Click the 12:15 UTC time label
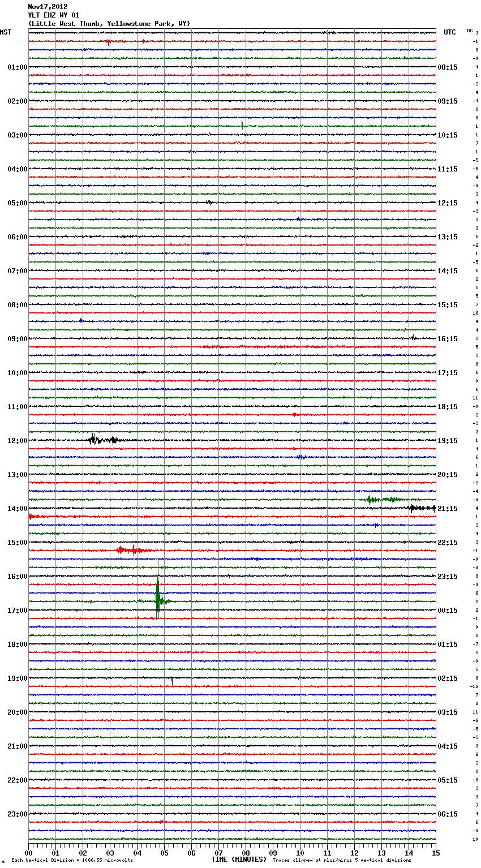The image size is (481, 868). [x=448, y=203]
